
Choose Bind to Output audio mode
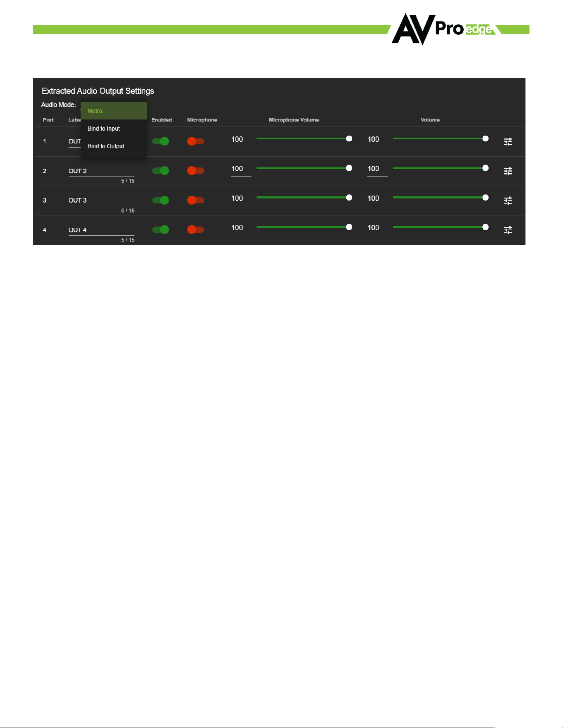pyautogui.click(x=114, y=146)
